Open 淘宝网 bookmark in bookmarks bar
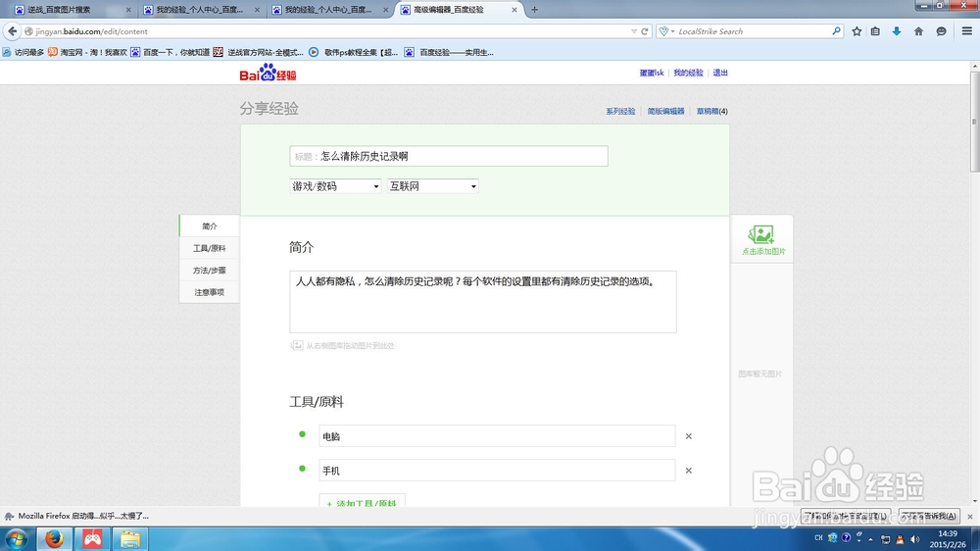 click(x=87, y=53)
